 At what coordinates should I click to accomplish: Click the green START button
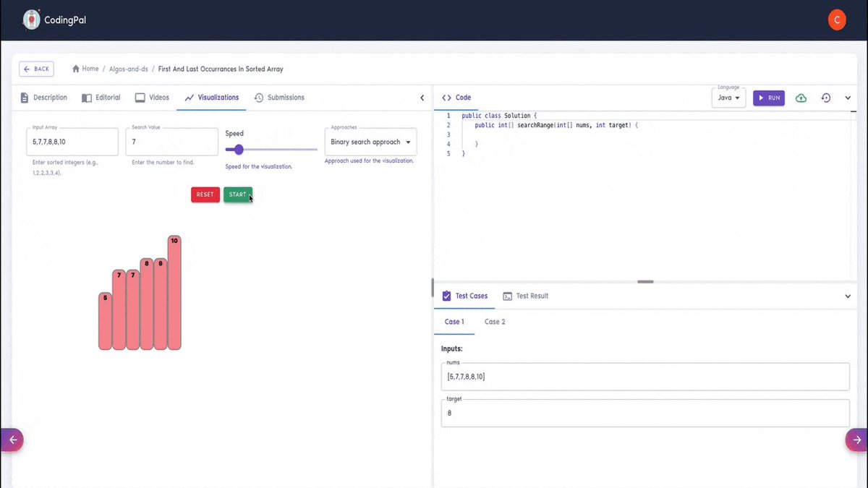coord(238,194)
